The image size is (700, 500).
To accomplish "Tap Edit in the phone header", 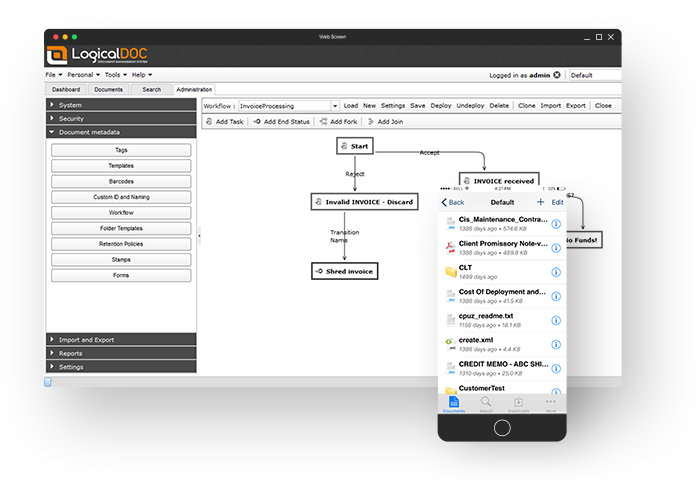I will click(558, 202).
